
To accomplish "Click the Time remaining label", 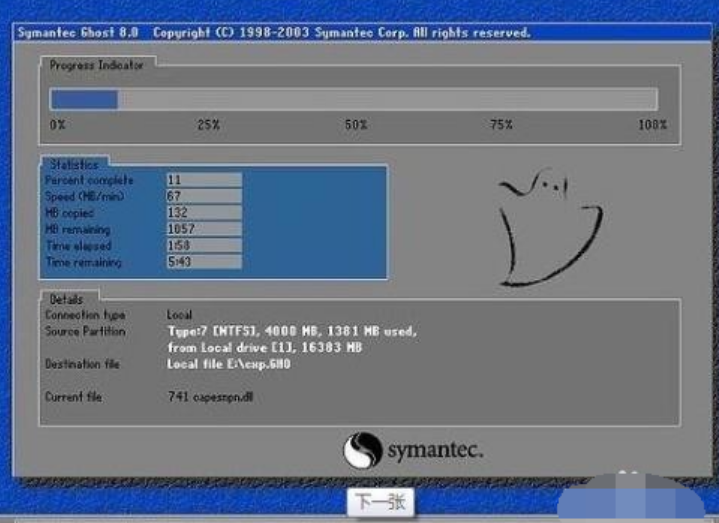I will 83,262.
